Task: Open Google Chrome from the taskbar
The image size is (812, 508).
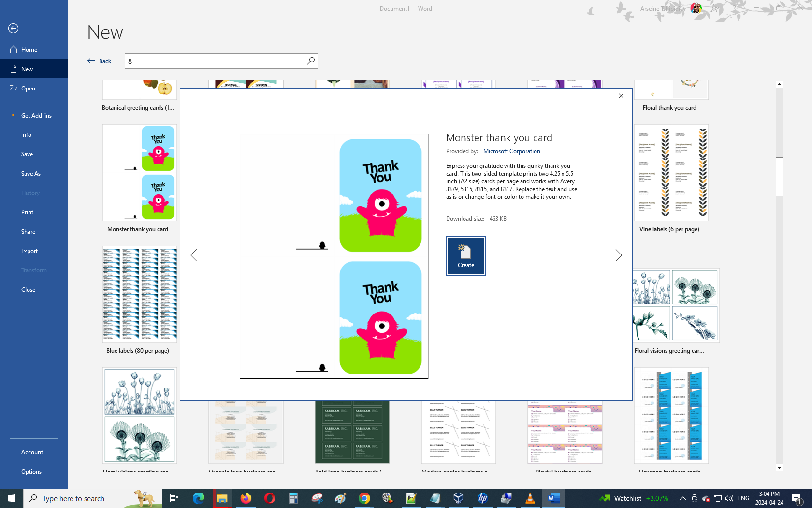Action: 364,498
